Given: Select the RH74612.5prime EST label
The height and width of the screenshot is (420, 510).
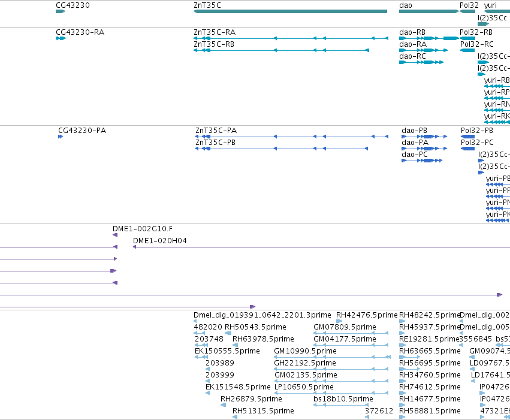Looking at the screenshot, I should [x=430, y=387].
